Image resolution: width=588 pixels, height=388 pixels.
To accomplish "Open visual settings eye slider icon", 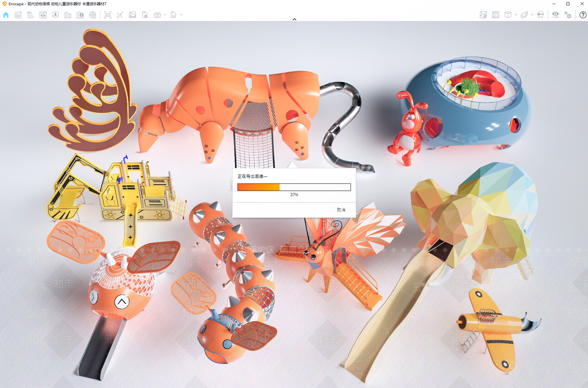I will pyautogui.click(x=555, y=15).
